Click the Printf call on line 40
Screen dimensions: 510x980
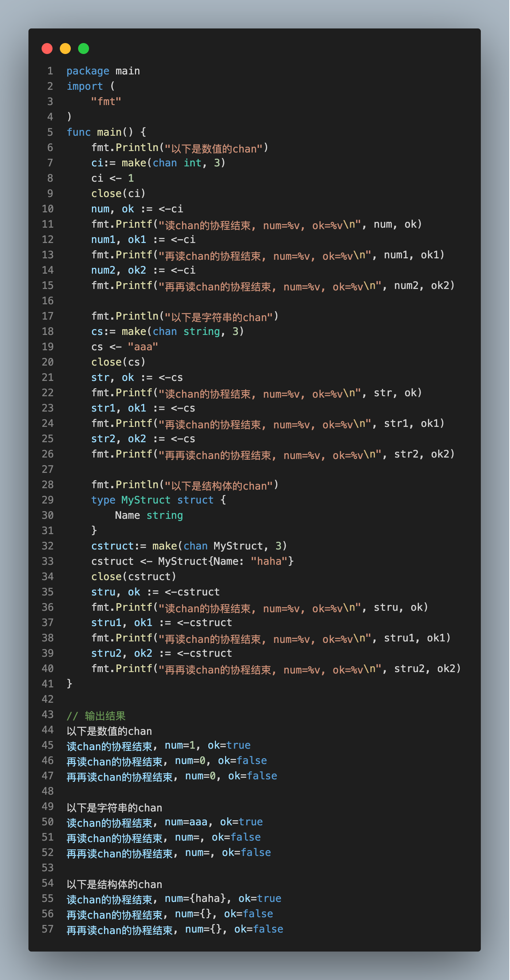click(x=276, y=669)
